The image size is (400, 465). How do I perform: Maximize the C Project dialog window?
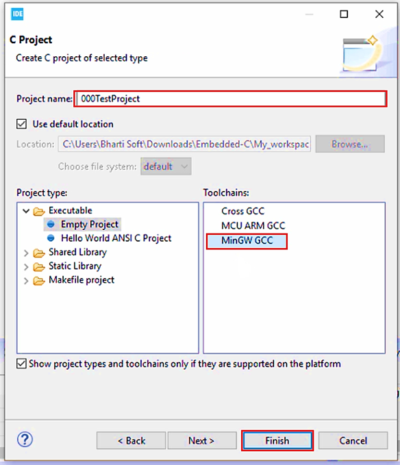click(x=344, y=14)
